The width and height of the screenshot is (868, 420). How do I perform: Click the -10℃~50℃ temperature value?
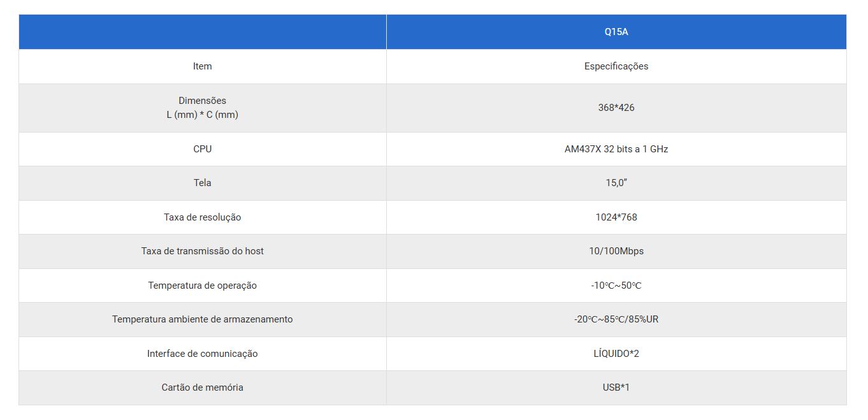click(616, 286)
